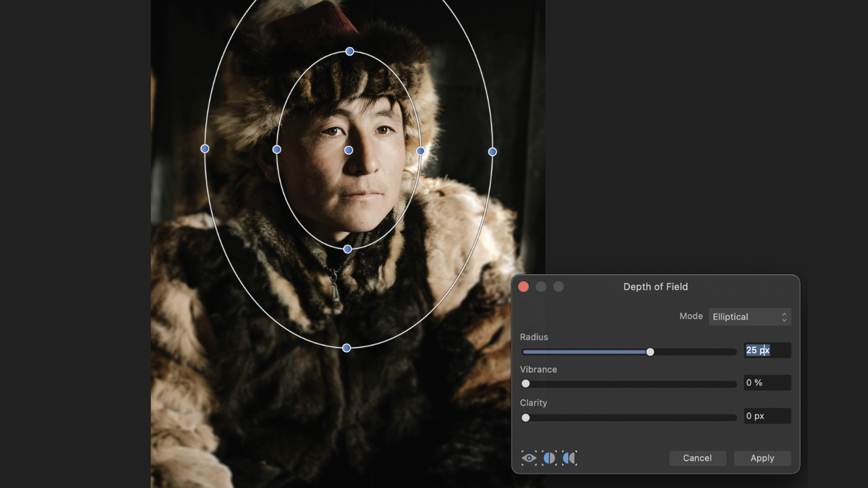
Task: Click the Mode dropdown chevron arrows
Action: (785, 316)
